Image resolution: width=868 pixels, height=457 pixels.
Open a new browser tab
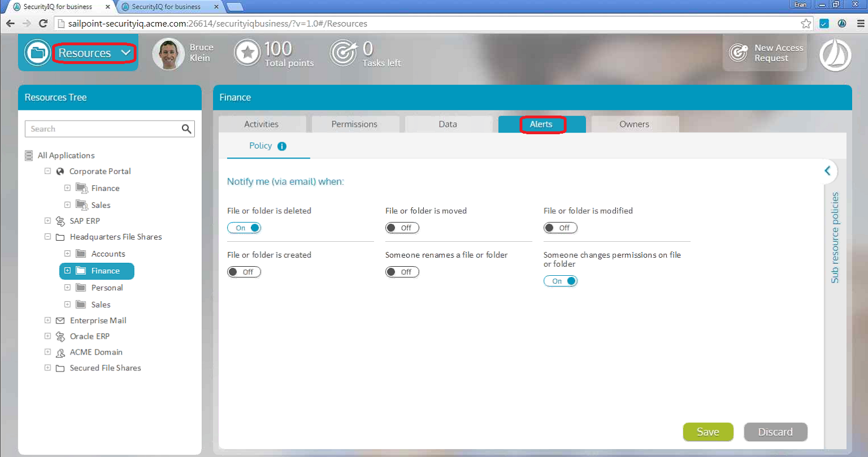[x=235, y=7]
